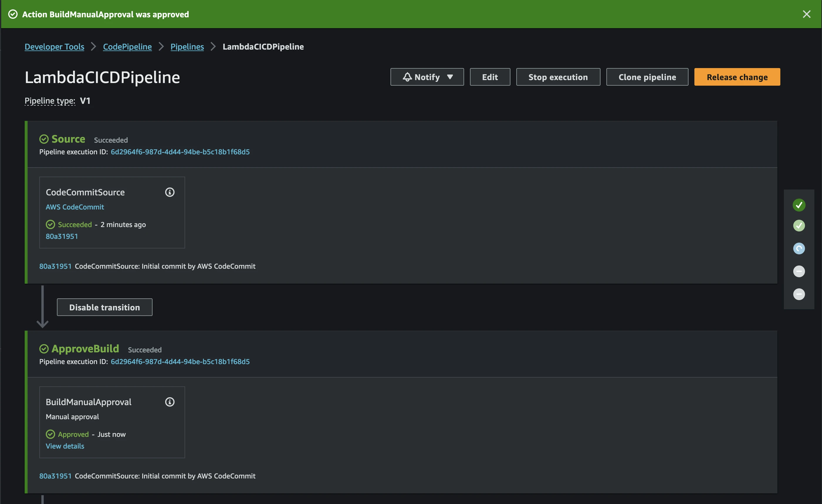Dismiss the BuildManualApproval approved notification

click(806, 14)
